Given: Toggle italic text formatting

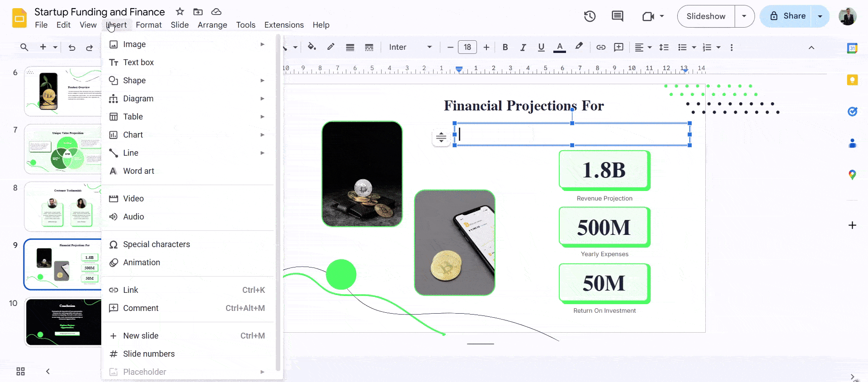Looking at the screenshot, I should (x=523, y=47).
